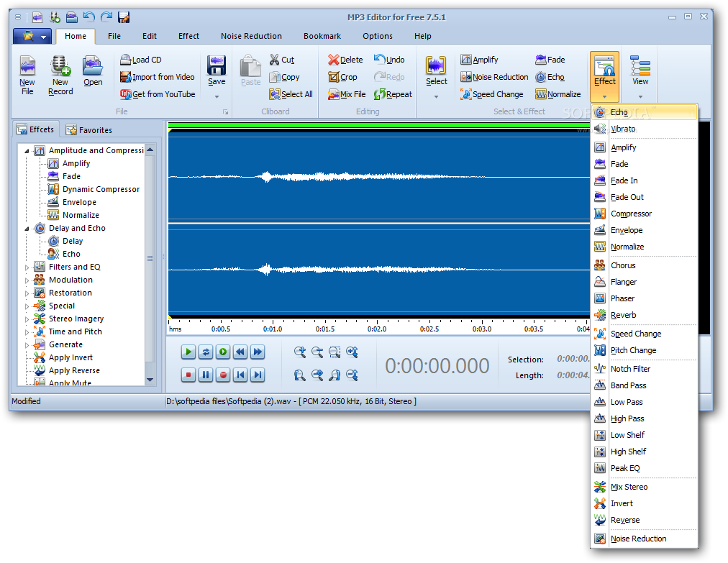728x563 pixels.
Task: Click the Zoom In magnifier icon
Action: click(300, 352)
